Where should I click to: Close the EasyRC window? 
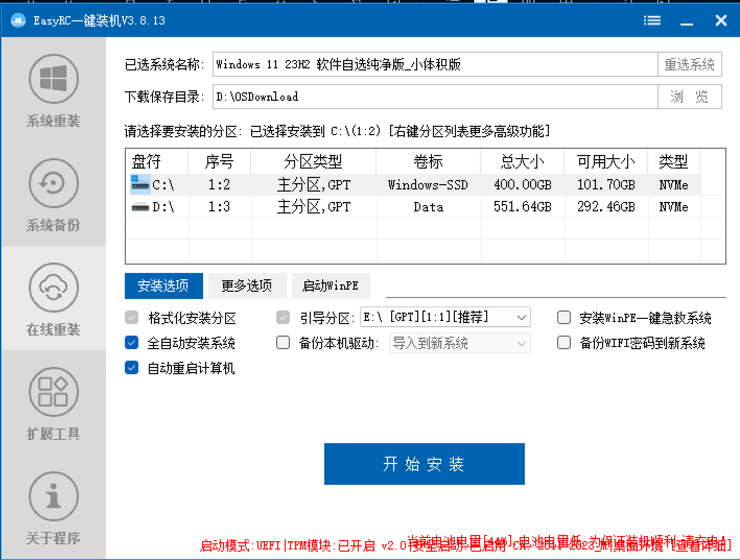(721, 20)
